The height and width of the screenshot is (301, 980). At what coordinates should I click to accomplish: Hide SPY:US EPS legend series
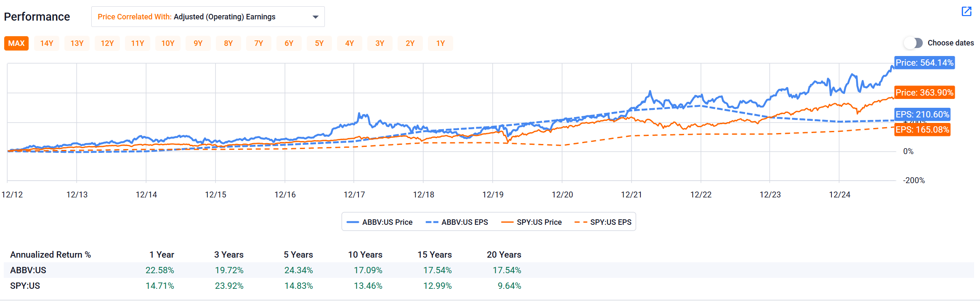click(x=603, y=222)
